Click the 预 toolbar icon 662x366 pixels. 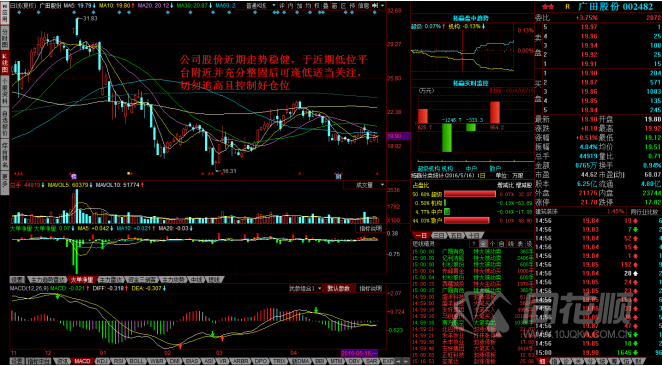(352, 5)
